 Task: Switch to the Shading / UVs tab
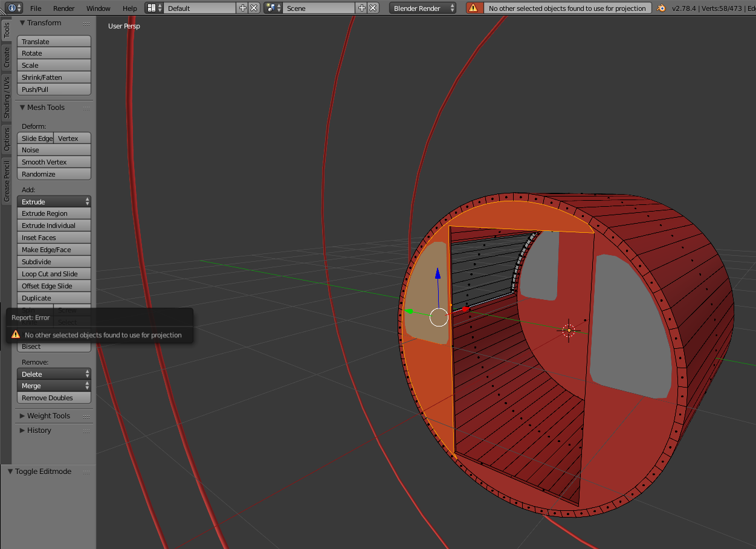tap(7, 97)
